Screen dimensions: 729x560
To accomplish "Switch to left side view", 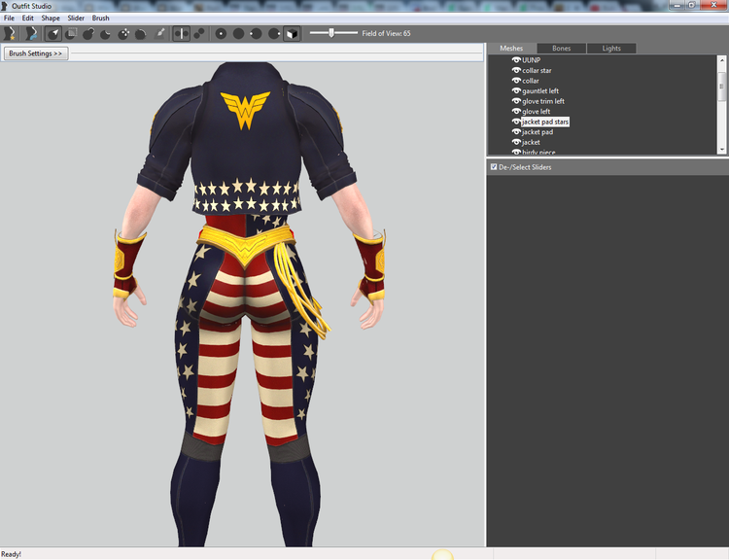I will tap(257, 33).
